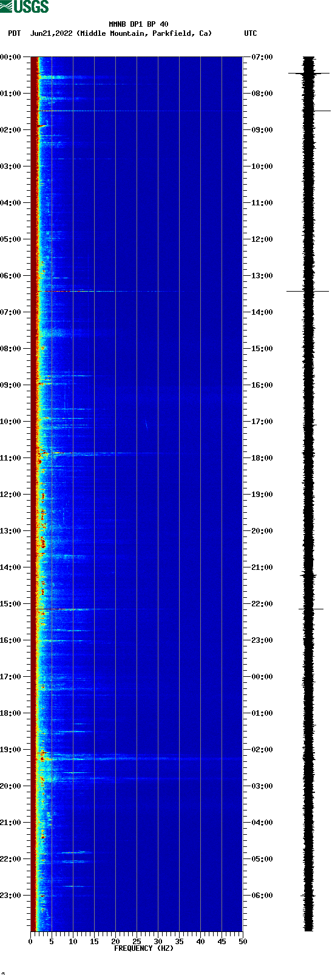Click the 18:00 UTC label on right axis

262,458
